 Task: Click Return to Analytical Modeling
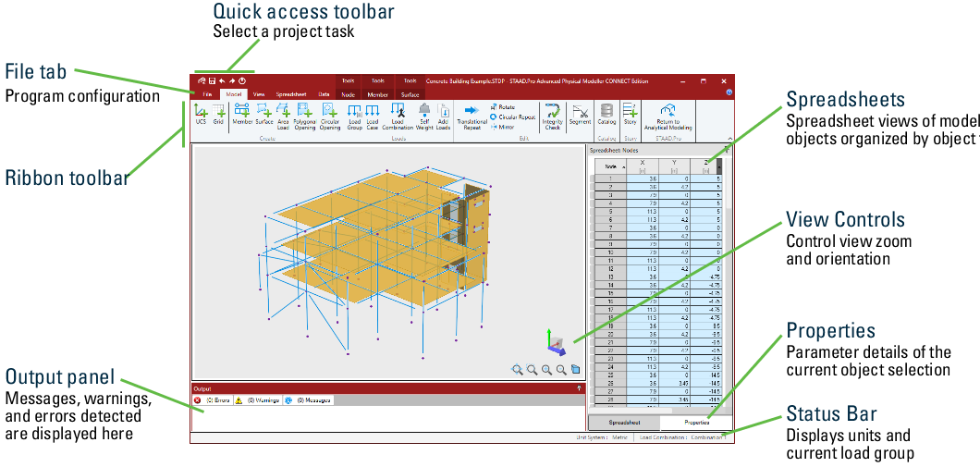[668, 117]
